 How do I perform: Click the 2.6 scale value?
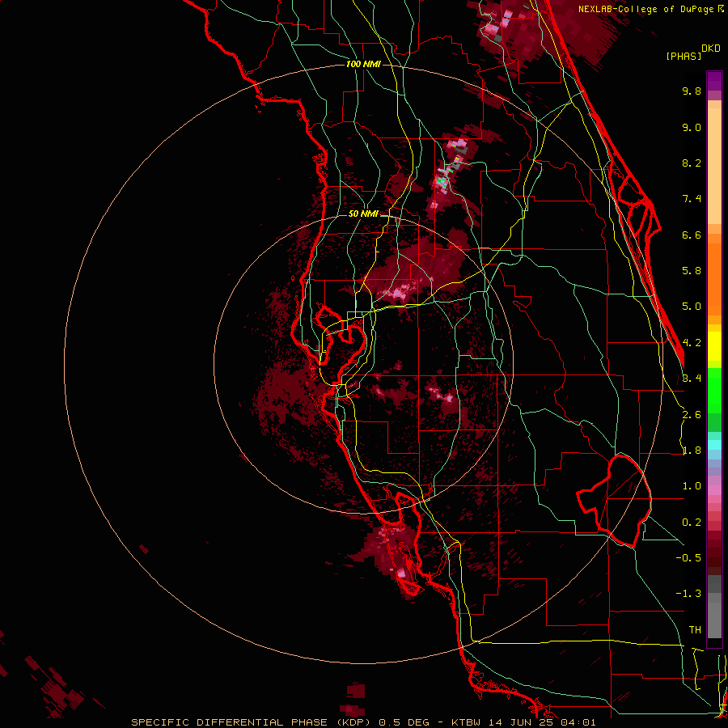click(692, 415)
